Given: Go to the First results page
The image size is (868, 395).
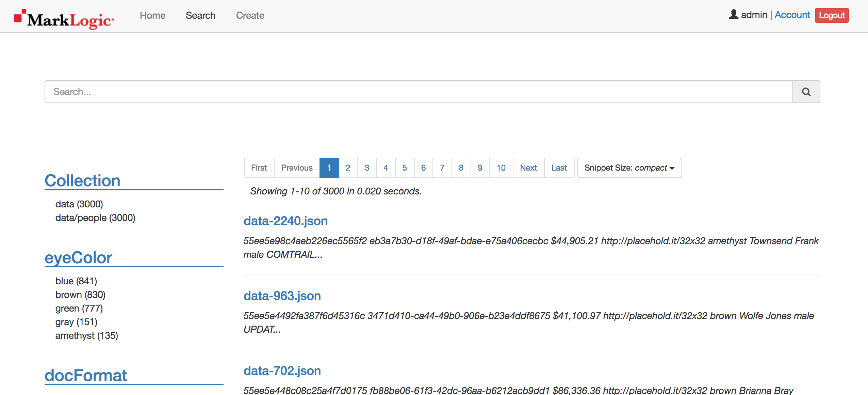Looking at the screenshot, I should click(x=259, y=168).
